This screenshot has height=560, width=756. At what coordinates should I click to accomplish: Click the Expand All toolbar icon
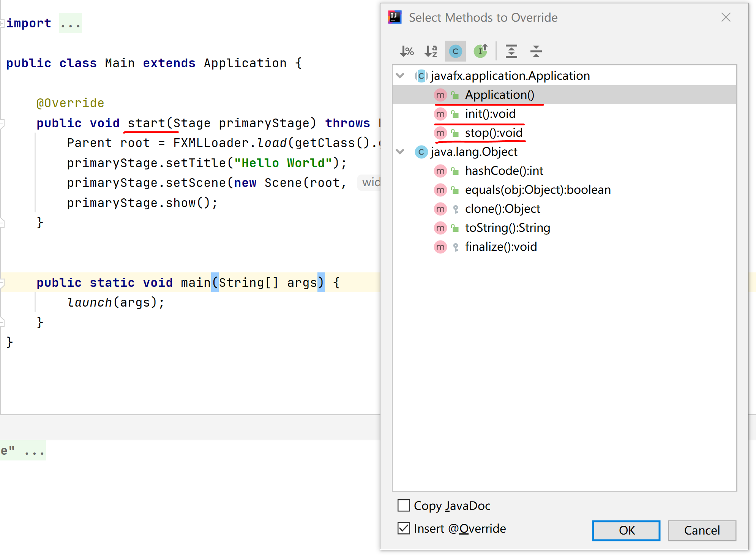click(511, 51)
